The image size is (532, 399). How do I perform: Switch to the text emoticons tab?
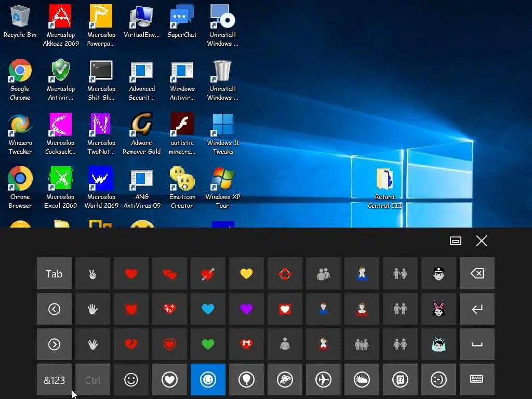click(438, 380)
